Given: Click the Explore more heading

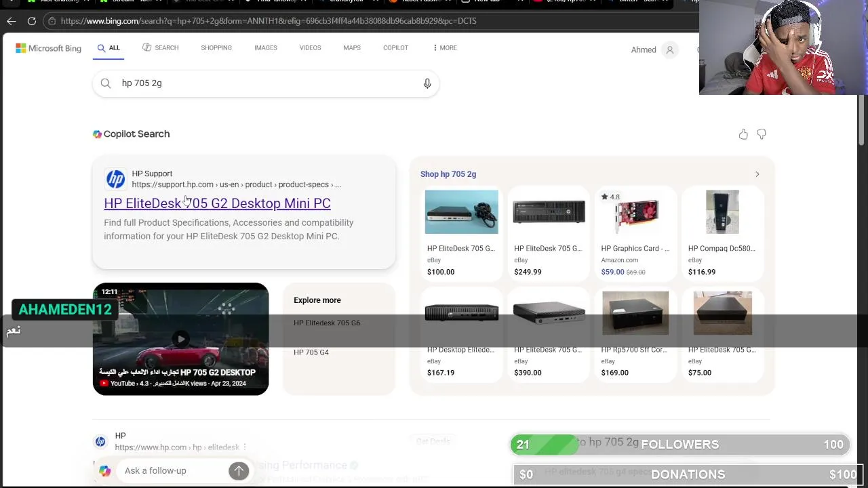Looking at the screenshot, I should coord(317,300).
